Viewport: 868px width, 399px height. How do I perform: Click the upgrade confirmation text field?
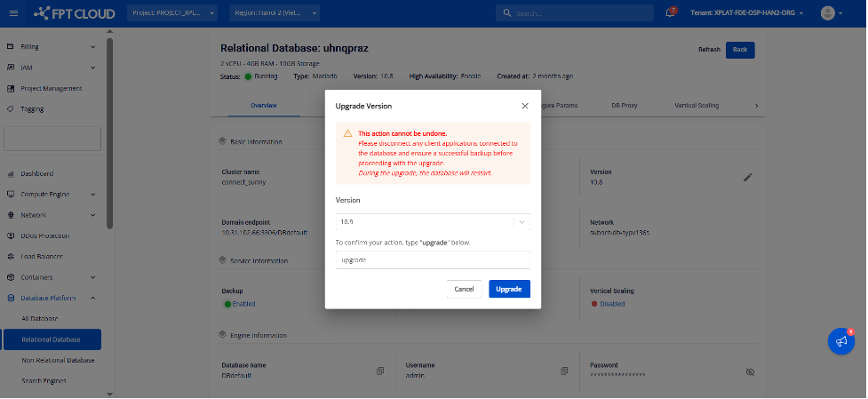click(x=433, y=259)
